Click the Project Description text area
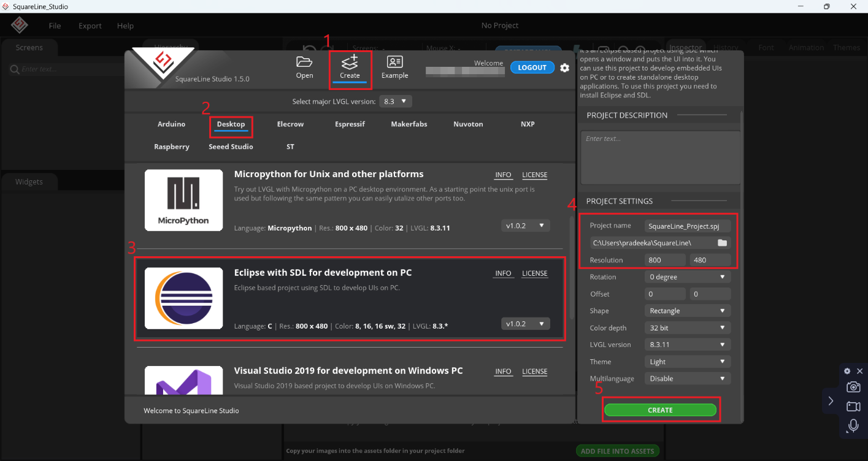 pos(660,157)
